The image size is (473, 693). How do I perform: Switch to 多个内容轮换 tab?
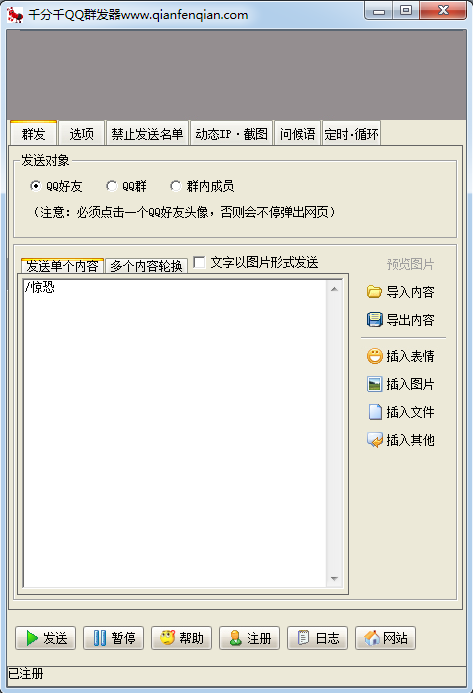tap(146, 266)
